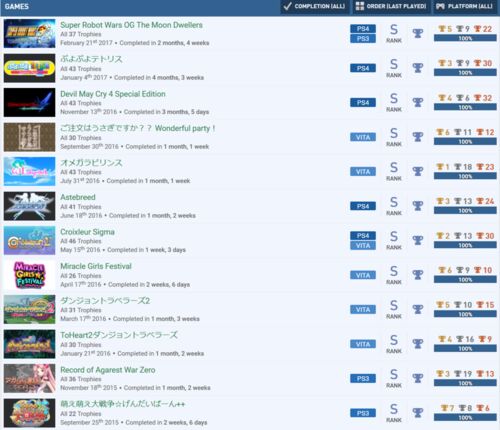Click the PS4 tag on Devil May Cry 4 row
The height and width of the screenshot is (430, 500).
tap(363, 103)
